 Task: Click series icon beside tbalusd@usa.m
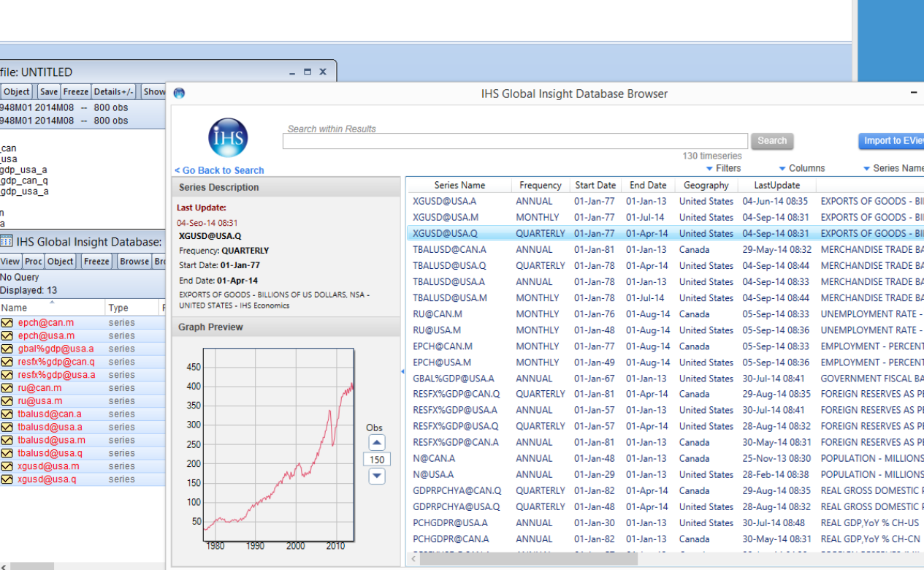coord(7,440)
